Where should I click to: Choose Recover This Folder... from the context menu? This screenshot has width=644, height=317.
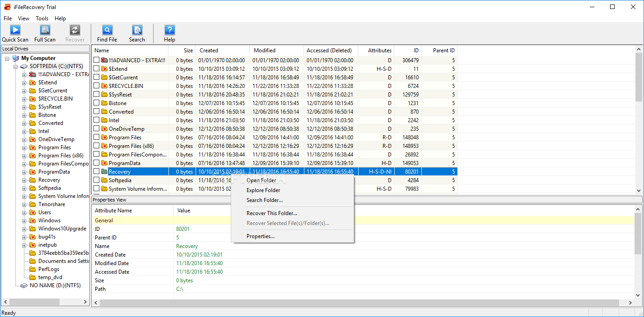(x=271, y=213)
